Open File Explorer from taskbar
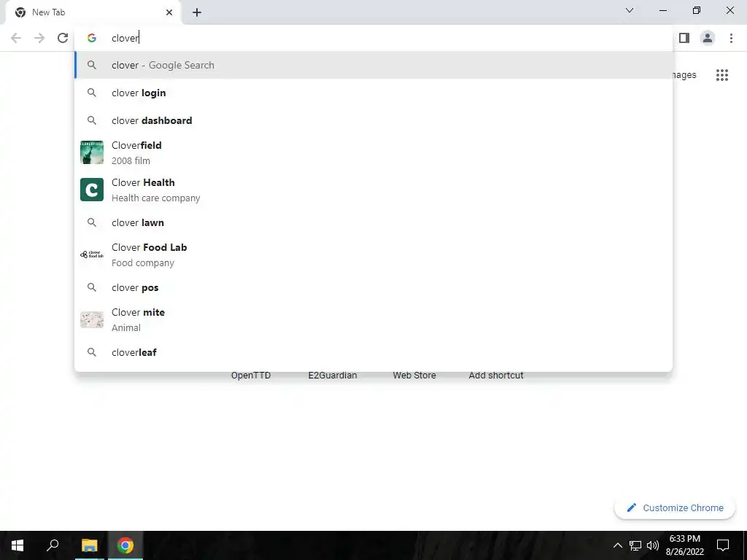 [x=89, y=545]
